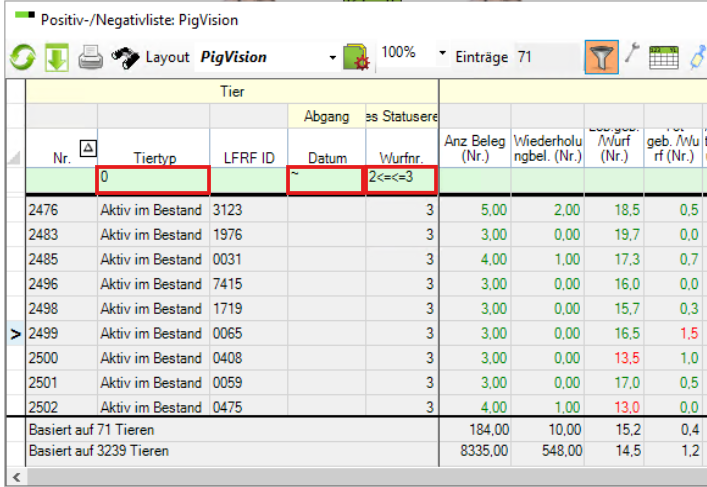Screen dimensions: 707x487
Task: Click the wrench tool icon
Action: [x=632, y=53]
